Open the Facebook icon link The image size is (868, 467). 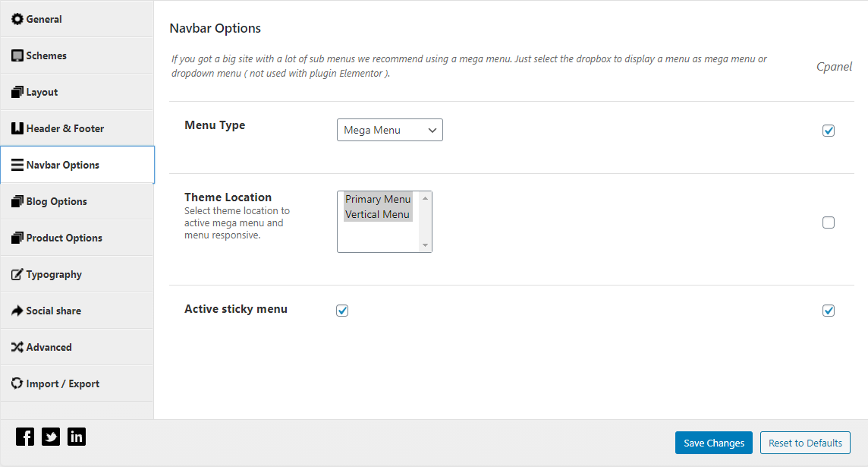(x=25, y=437)
